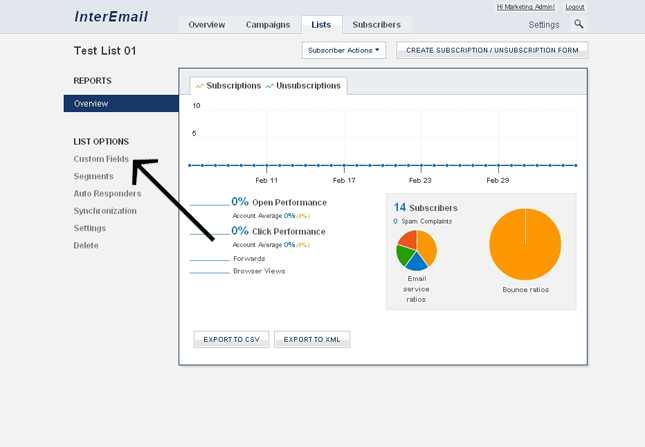Open Segments list option
Viewport: 645px width, 447px height.
93,176
